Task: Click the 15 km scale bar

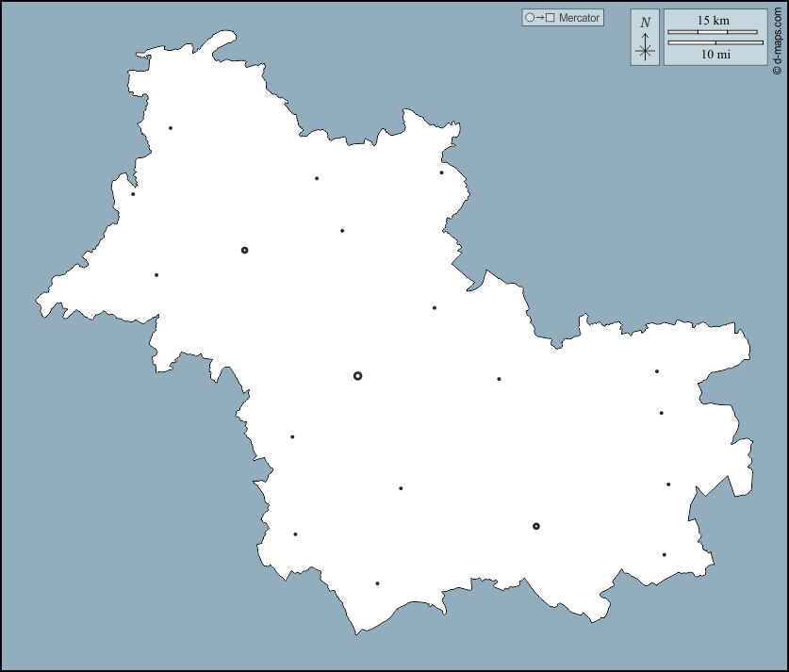Action: tap(713, 32)
